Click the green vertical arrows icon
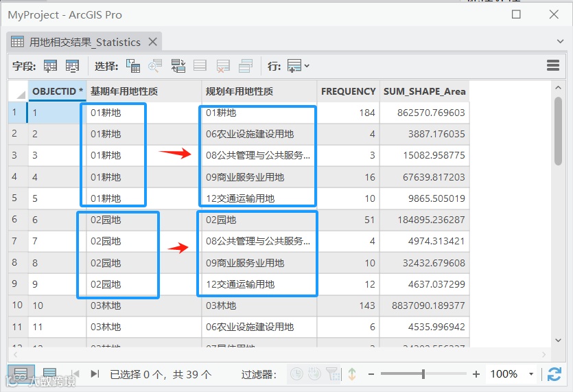This screenshot has width=573, height=392. click(x=352, y=373)
